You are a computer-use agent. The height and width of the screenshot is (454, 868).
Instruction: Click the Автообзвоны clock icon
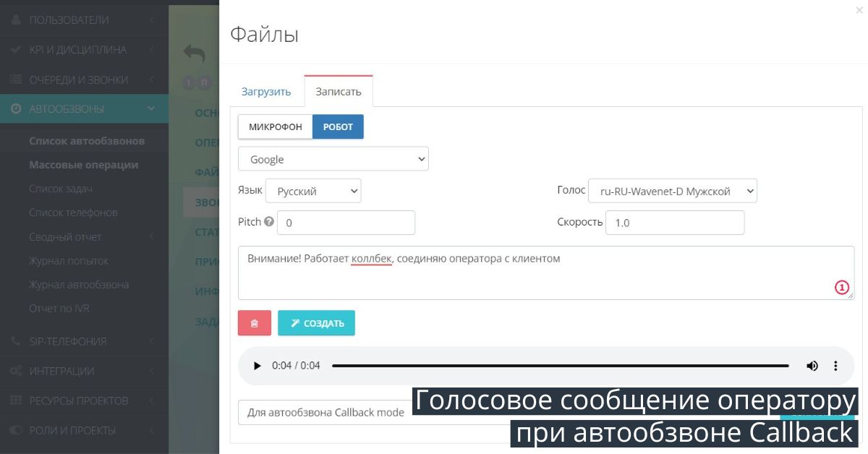(15, 110)
